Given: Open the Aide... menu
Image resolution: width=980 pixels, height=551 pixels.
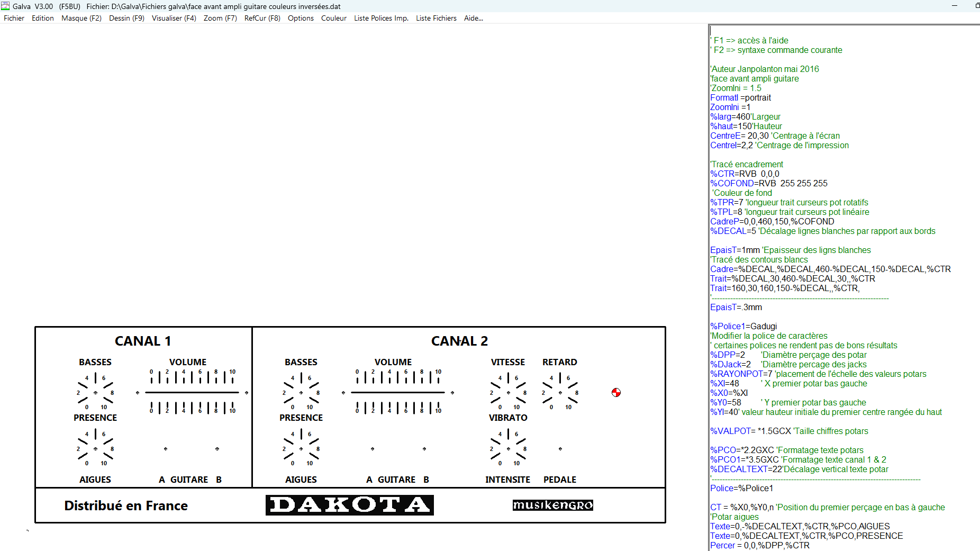Looking at the screenshot, I should (473, 18).
